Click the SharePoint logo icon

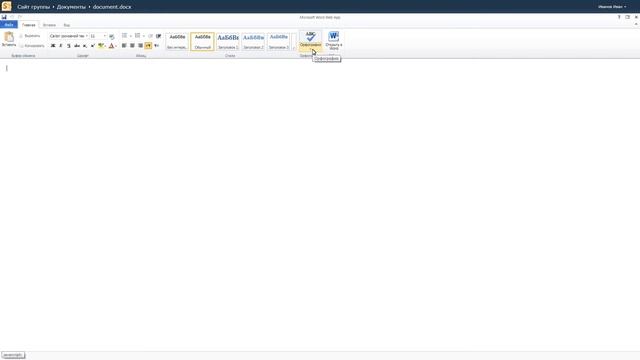click(x=7, y=6)
